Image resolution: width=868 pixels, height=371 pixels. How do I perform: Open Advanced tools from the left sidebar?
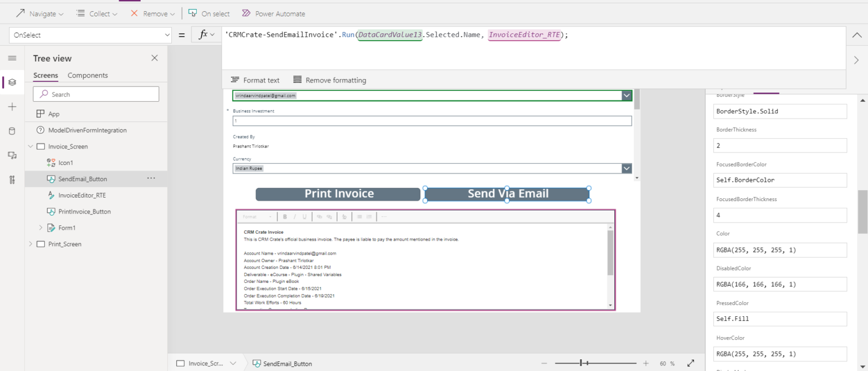click(x=12, y=180)
